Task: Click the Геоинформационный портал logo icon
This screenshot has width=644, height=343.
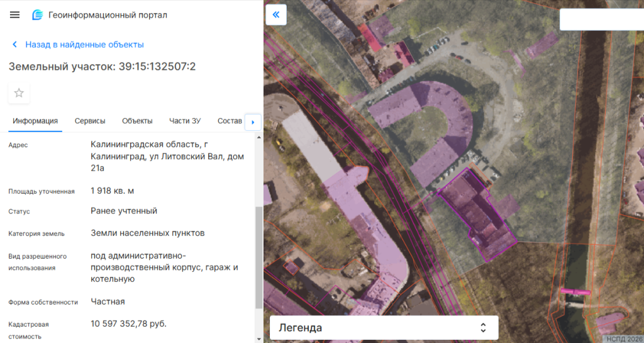Action: click(38, 15)
